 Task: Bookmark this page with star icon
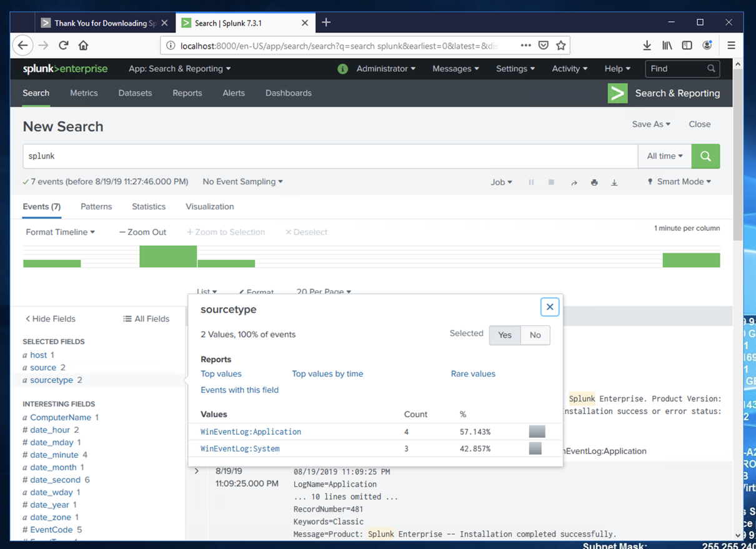pyautogui.click(x=561, y=45)
